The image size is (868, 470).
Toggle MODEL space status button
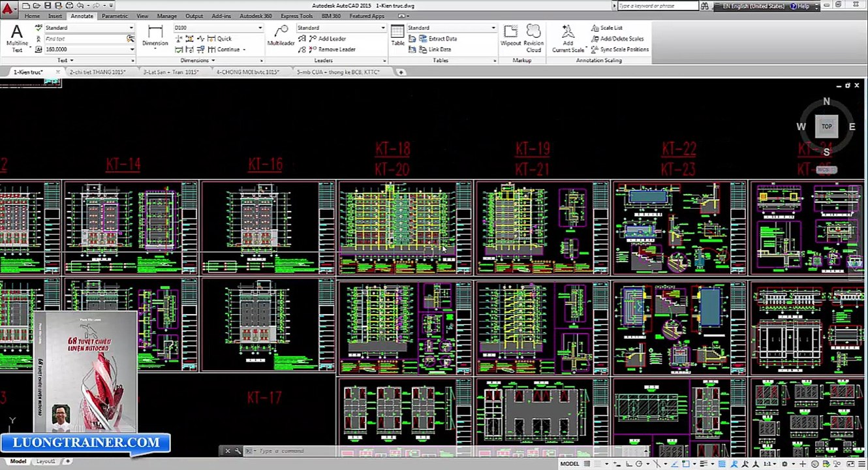pyautogui.click(x=569, y=463)
